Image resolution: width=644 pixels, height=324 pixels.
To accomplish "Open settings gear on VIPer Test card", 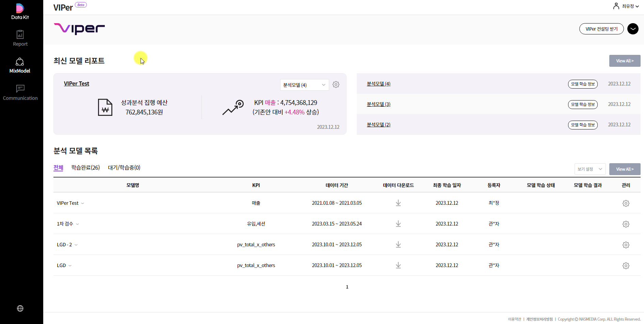I will 336,84.
